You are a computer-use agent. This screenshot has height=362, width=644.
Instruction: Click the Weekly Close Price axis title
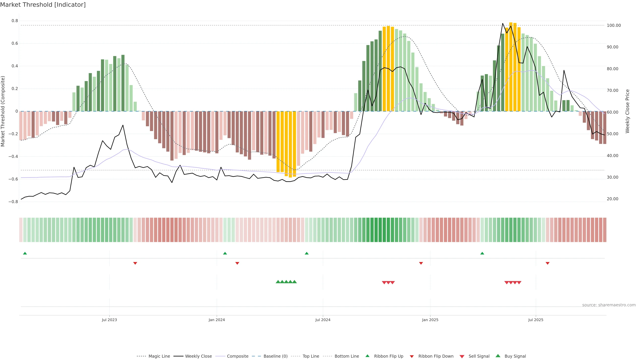627,111
